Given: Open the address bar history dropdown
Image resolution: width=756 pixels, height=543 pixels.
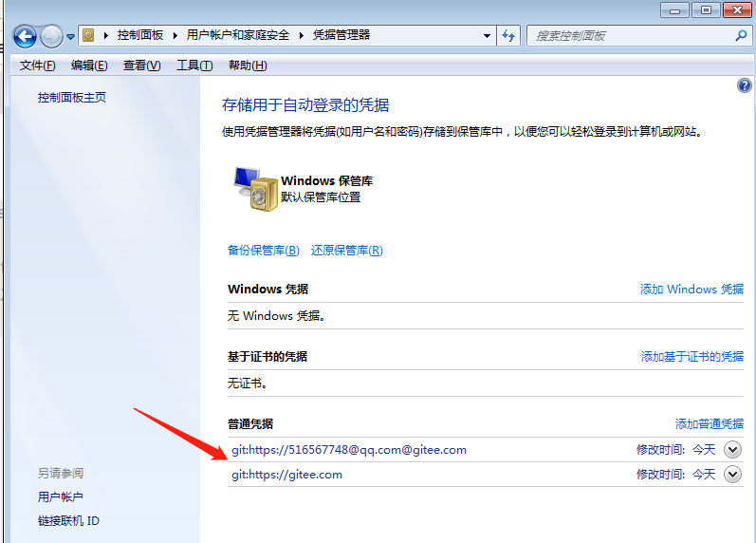Looking at the screenshot, I should 487,36.
